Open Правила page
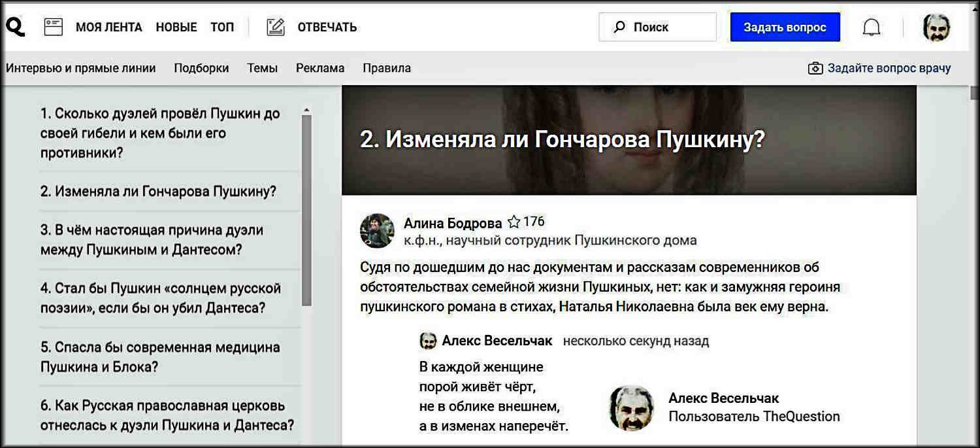 (x=387, y=68)
